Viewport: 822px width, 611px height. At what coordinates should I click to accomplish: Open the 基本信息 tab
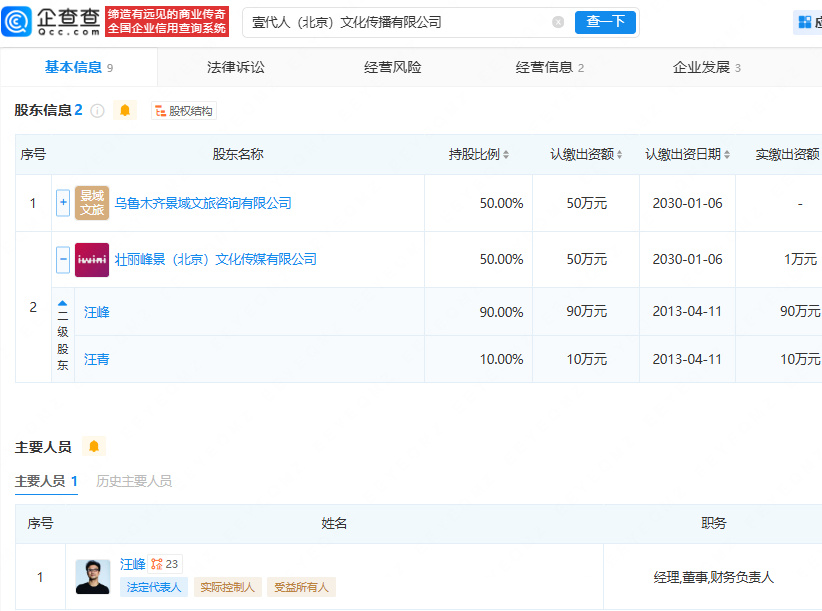coord(79,67)
